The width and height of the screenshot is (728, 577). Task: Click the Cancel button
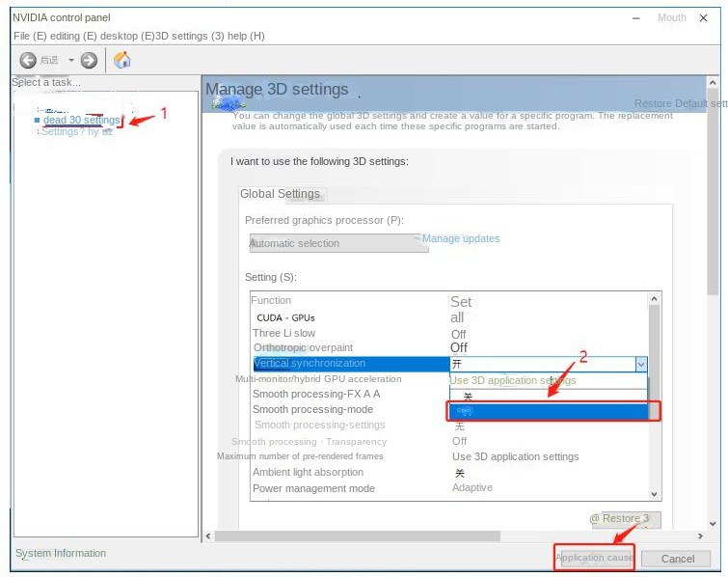(677, 559)
